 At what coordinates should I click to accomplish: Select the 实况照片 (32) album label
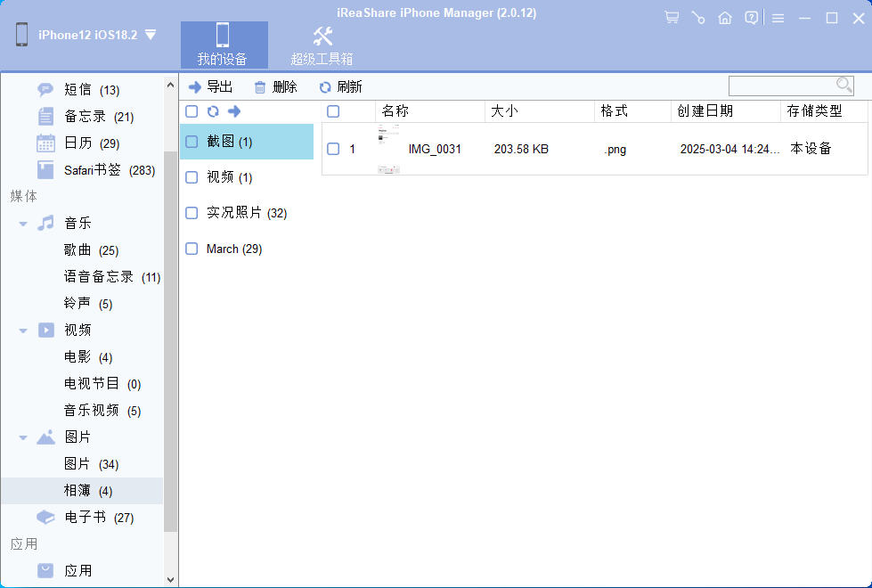click(247, 213)
